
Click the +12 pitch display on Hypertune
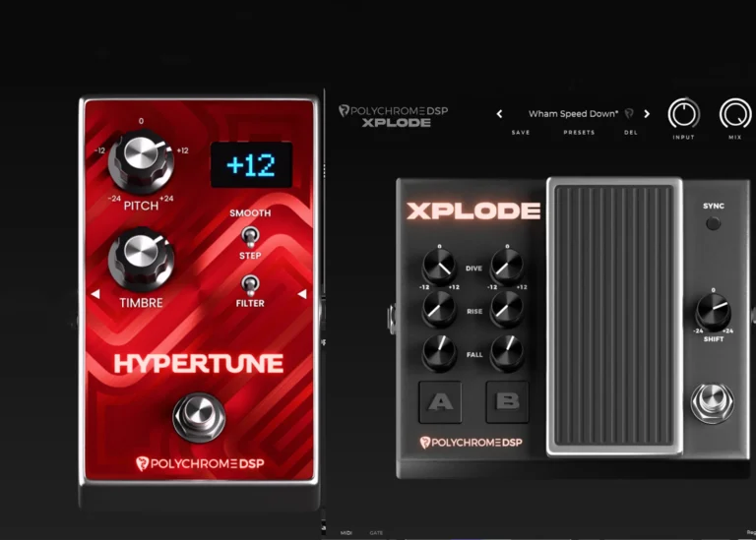click(251, 164)
